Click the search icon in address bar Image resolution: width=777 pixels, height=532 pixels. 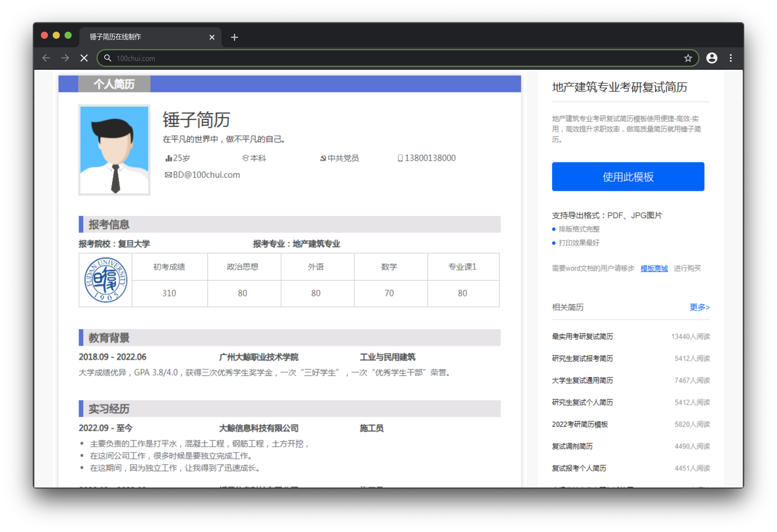coord(108,58)
